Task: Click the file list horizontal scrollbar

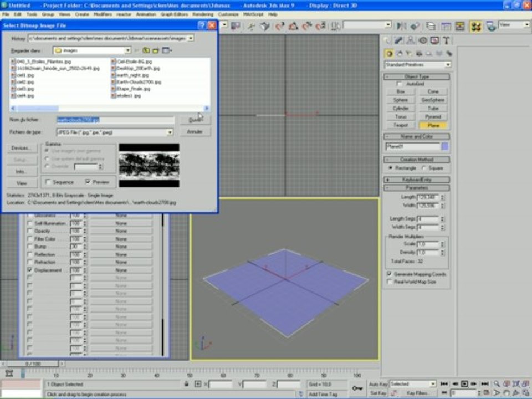Action: pyautogui.click(x=110, y=108)
